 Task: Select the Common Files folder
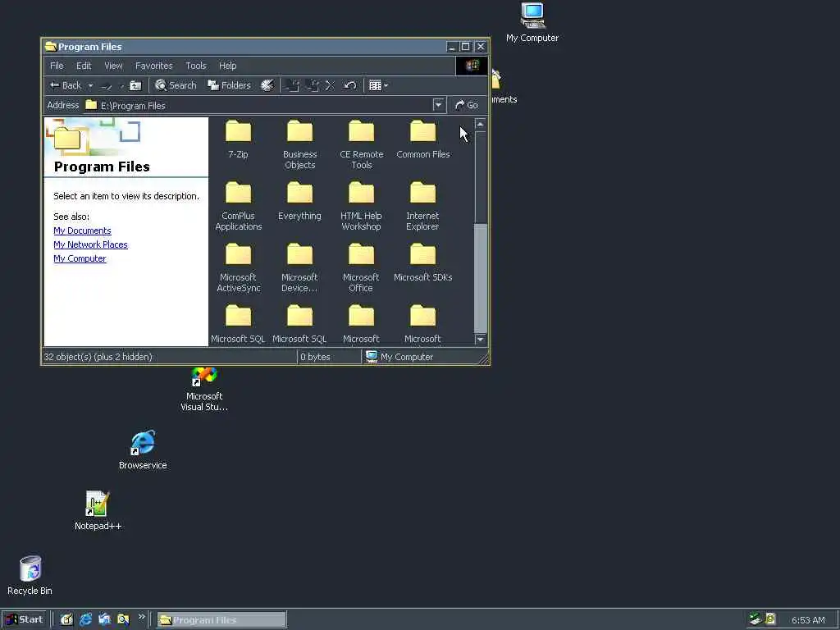[x=423, y=139]
